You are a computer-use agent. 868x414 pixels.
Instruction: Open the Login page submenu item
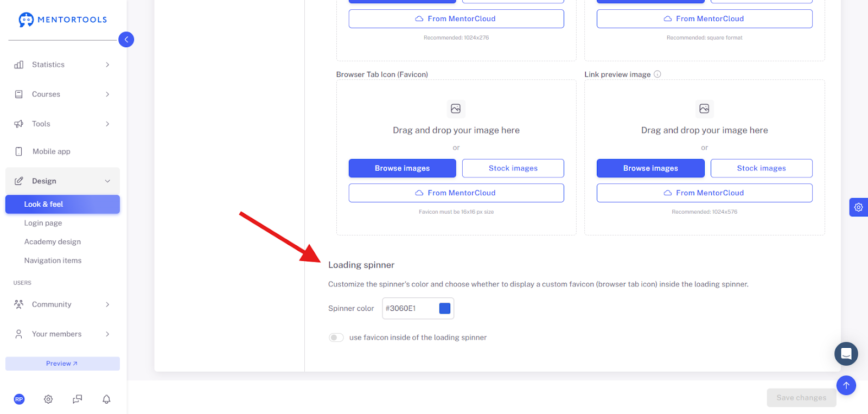pyautogui.click(x=43, y=223)
